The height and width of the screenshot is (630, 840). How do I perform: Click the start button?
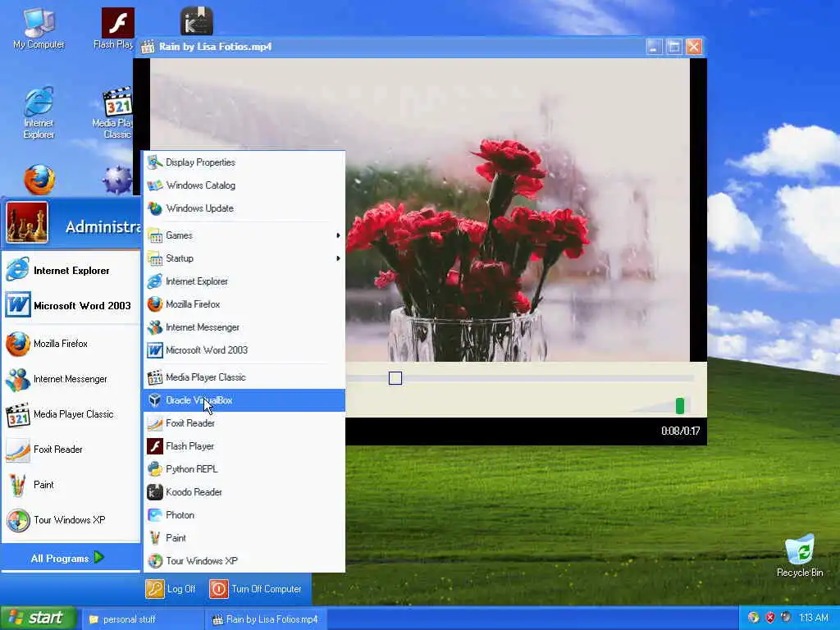point(38,619)
